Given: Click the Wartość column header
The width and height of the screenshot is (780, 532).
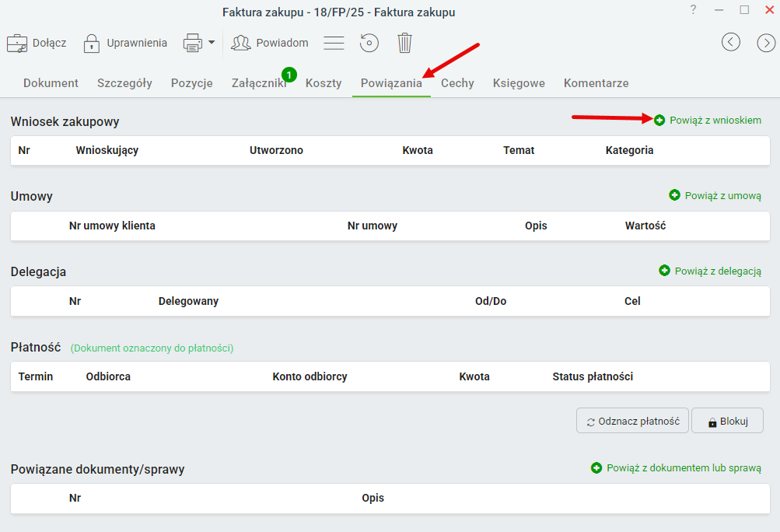Looking at the screenshot, I should (x=645, y=226).
